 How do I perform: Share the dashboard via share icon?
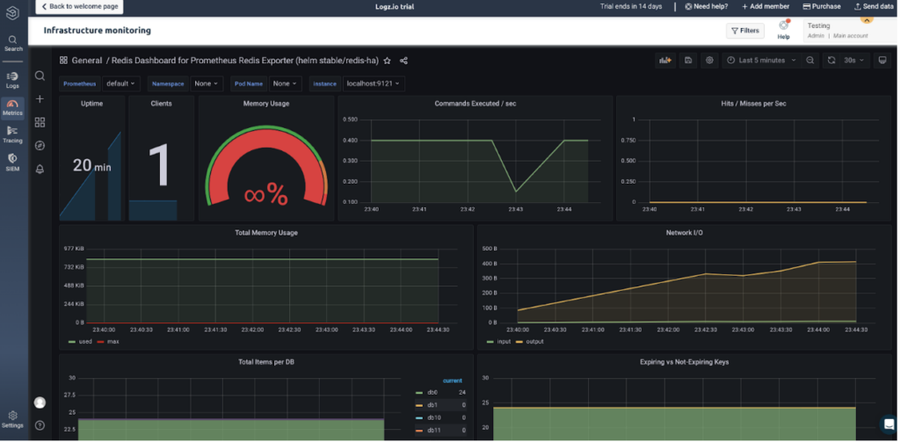coord(404,60)
